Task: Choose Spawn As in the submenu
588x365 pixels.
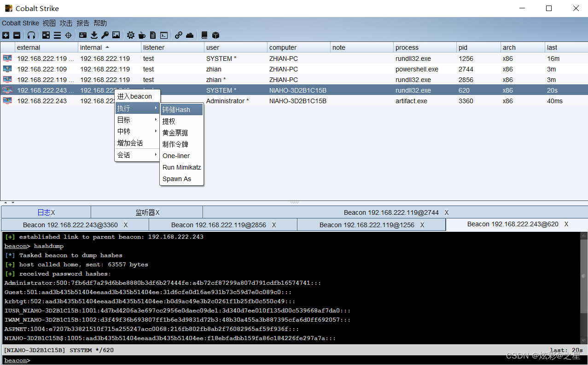Action: tap(181, 179)
